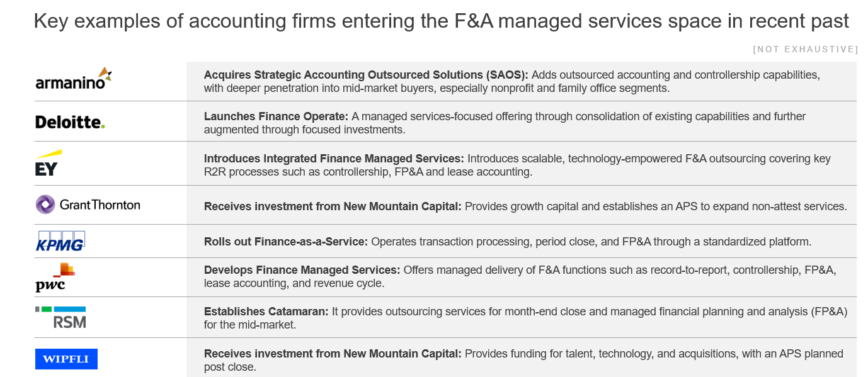Select the "Launches Finance Operate" bold heading

[x=276, y=116]
